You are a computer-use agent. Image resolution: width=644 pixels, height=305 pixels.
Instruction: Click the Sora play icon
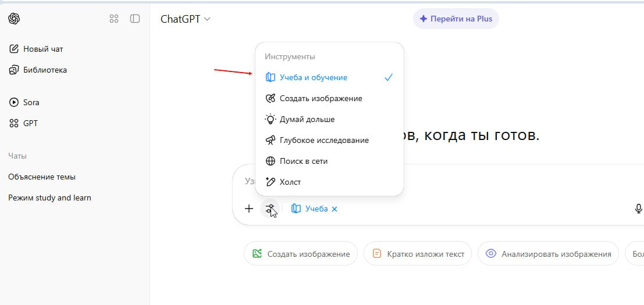click(x=13, y=102)
